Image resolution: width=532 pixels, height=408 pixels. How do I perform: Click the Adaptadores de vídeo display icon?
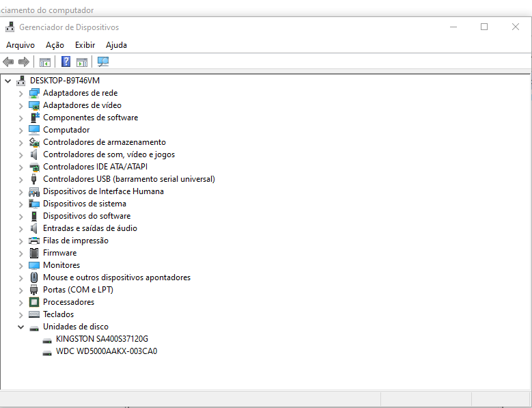pos(34,105)
